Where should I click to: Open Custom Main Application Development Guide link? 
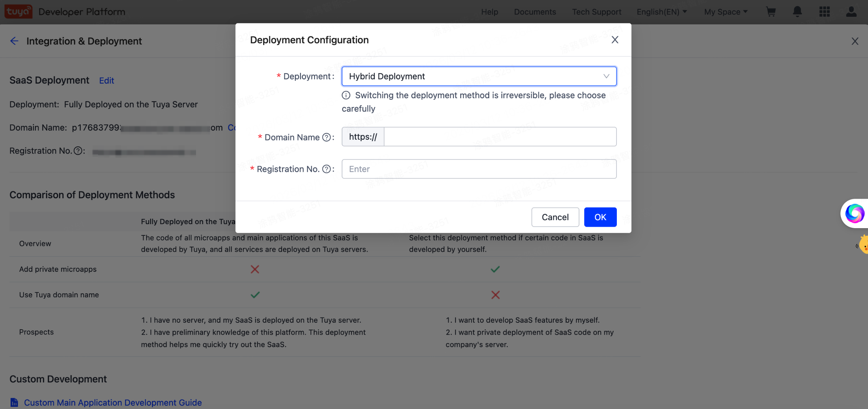pos(113,402)
